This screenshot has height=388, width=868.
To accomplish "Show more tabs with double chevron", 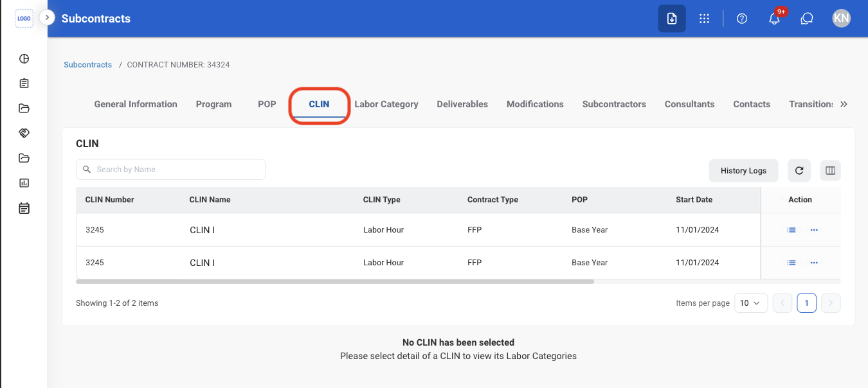I will tap(844, 104).
